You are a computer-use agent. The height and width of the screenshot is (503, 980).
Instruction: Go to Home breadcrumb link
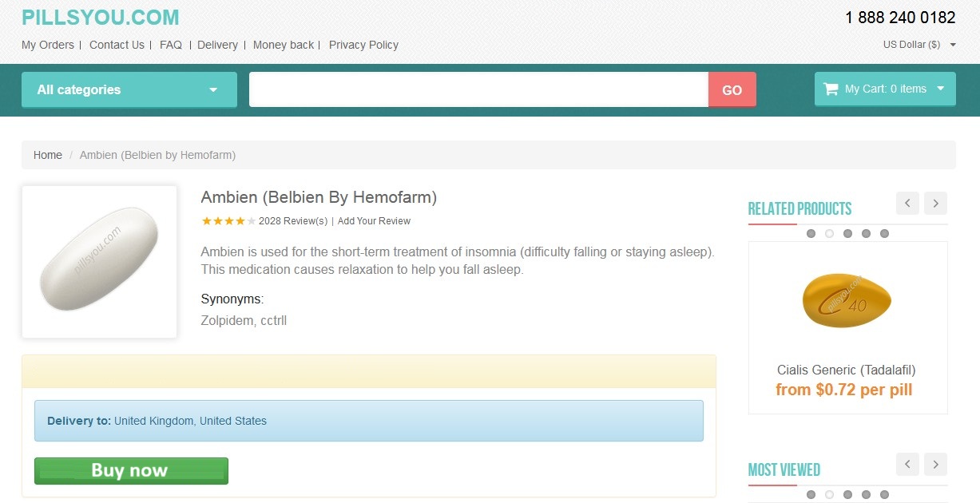tap(48, 155)
